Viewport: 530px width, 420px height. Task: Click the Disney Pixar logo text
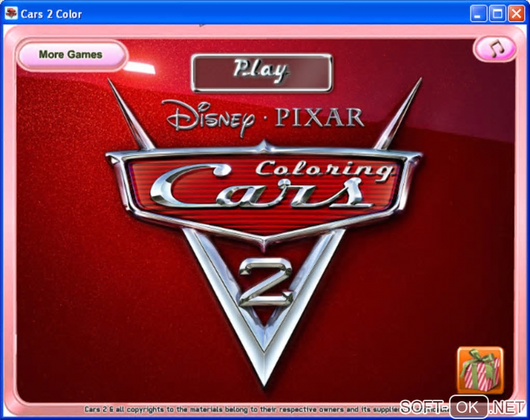(262, 118)
